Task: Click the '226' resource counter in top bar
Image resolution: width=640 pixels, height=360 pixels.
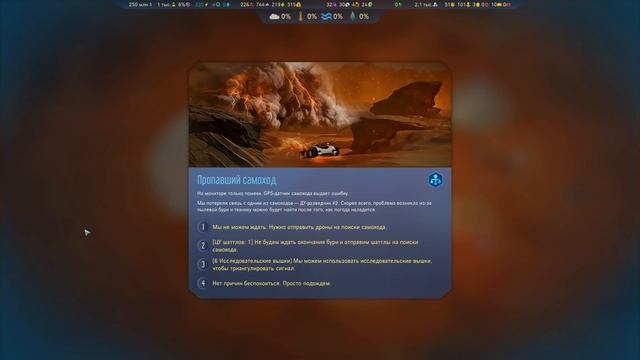Action: tap(247, 4)
